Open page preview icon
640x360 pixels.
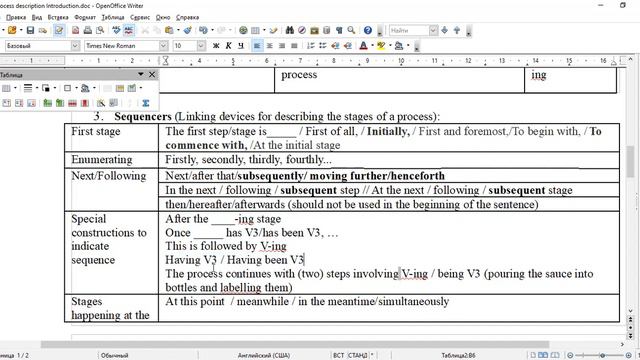(x=100, y=30)
